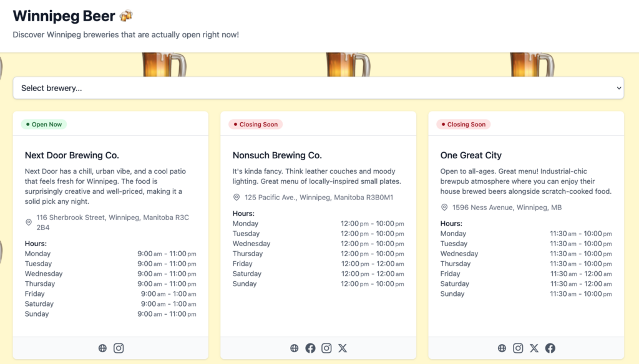Click the Open Now status badge
This screenshot has height=364, width=639.
[44, 125]
